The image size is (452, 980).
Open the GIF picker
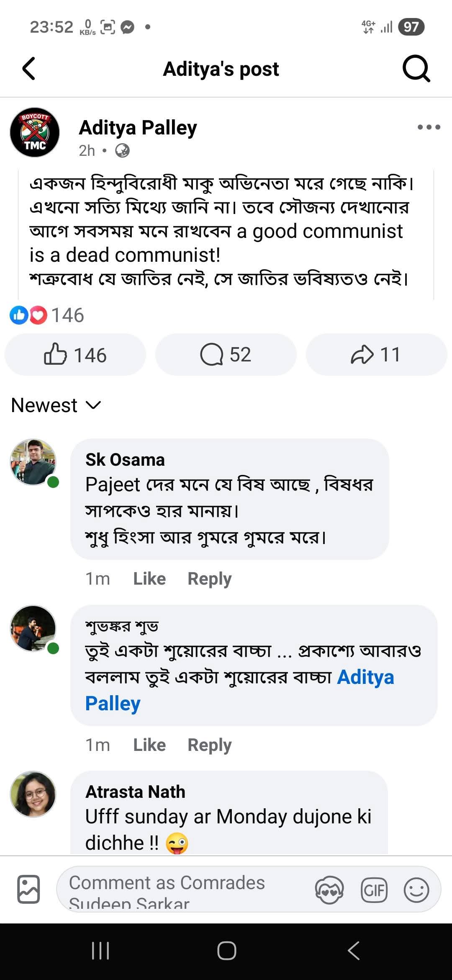coord(374,890)
